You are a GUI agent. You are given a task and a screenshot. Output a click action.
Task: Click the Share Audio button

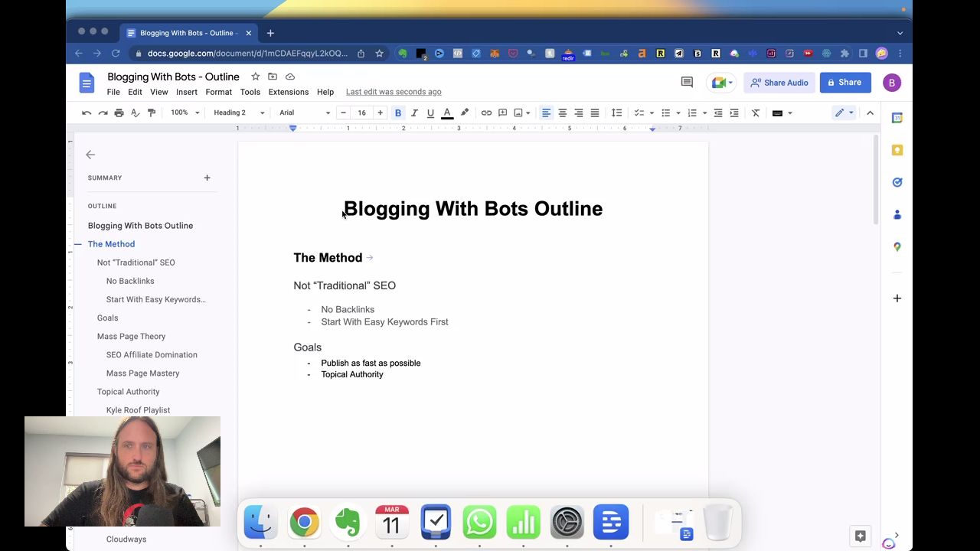tap(779, 83)
